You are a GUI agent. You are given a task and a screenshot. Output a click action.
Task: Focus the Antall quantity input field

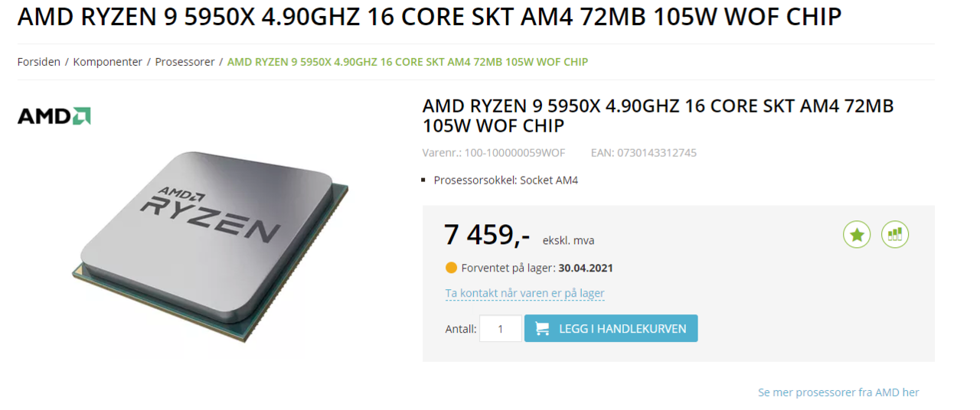501,329
